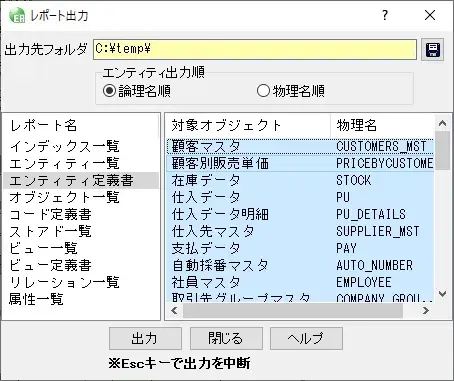This screenshot has width=454, height=381.
Task: Click the 出力 button
Action: tap(145, 338)
